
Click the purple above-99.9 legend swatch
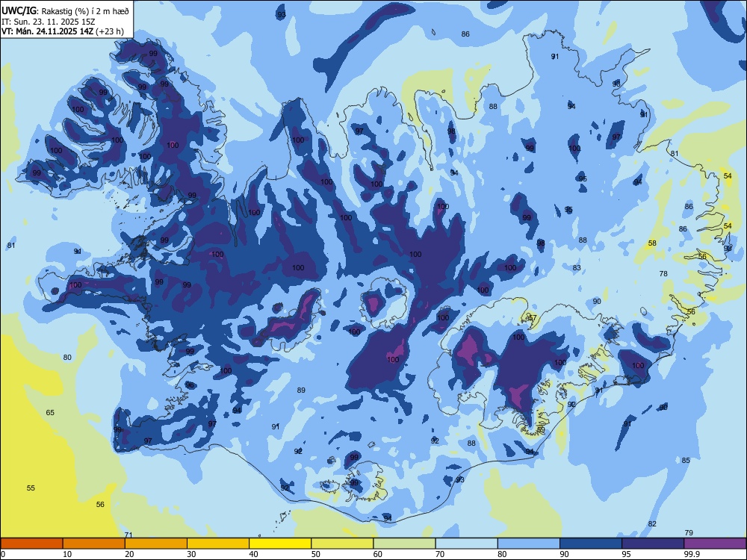[715, 544]
